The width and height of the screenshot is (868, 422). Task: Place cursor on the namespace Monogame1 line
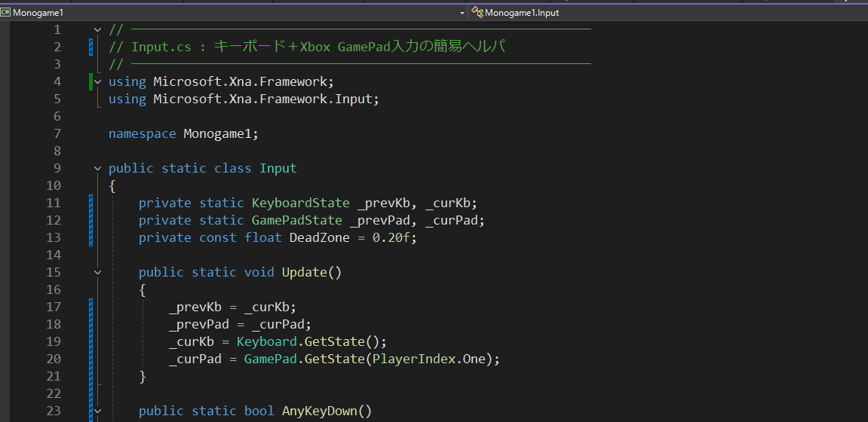point(220,133)
